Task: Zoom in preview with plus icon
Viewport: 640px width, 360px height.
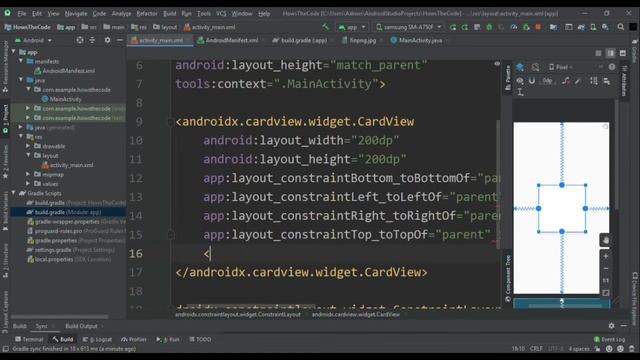Action: pyautogui.click(x=606, y=256)
